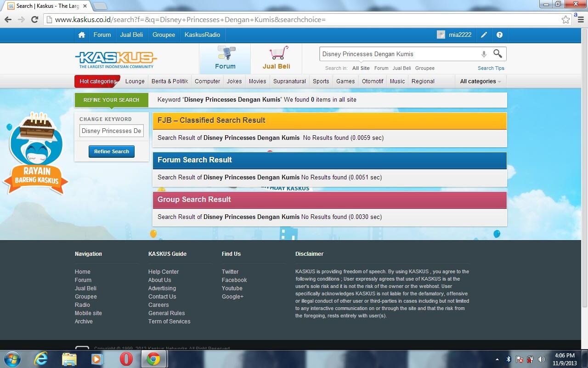Launch Internet Explorer from taskbar
The width and height of the screenshot is (588, 368).
(41, 359)
